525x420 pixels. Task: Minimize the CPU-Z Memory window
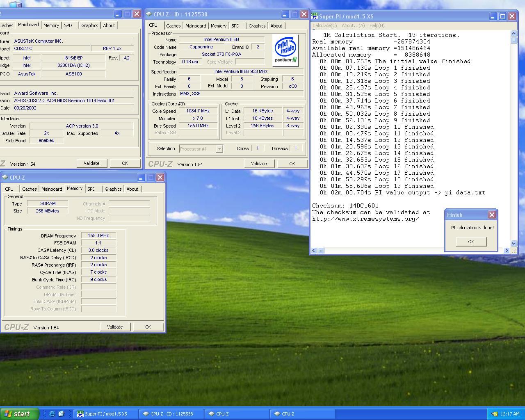coord(141,178)
